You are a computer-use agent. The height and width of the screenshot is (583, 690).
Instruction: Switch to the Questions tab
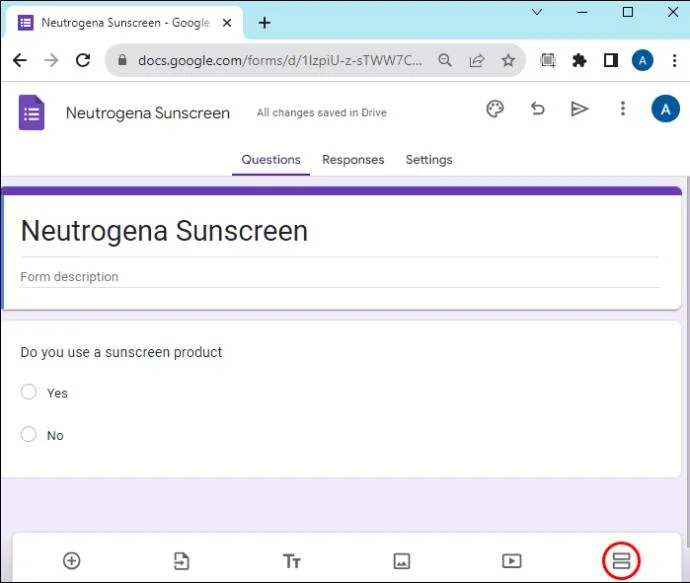point(271,160)
